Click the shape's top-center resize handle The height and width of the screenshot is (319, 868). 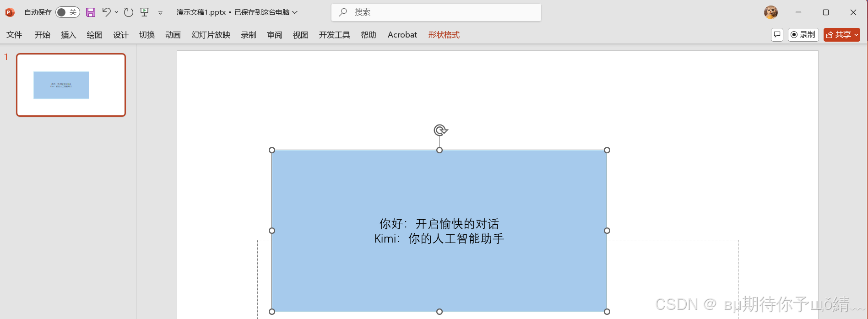pyautogui.click(x=439, y=150)
